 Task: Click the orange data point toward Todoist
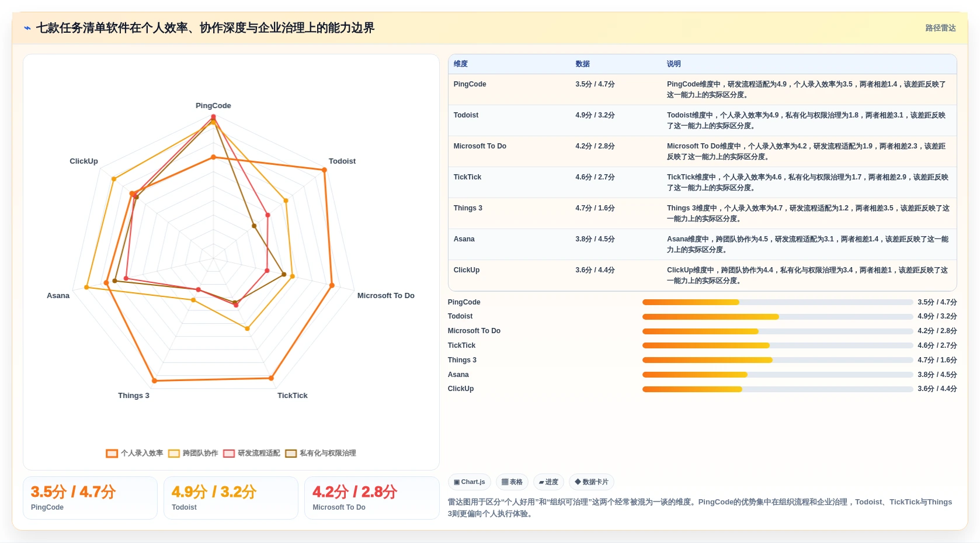324,170
